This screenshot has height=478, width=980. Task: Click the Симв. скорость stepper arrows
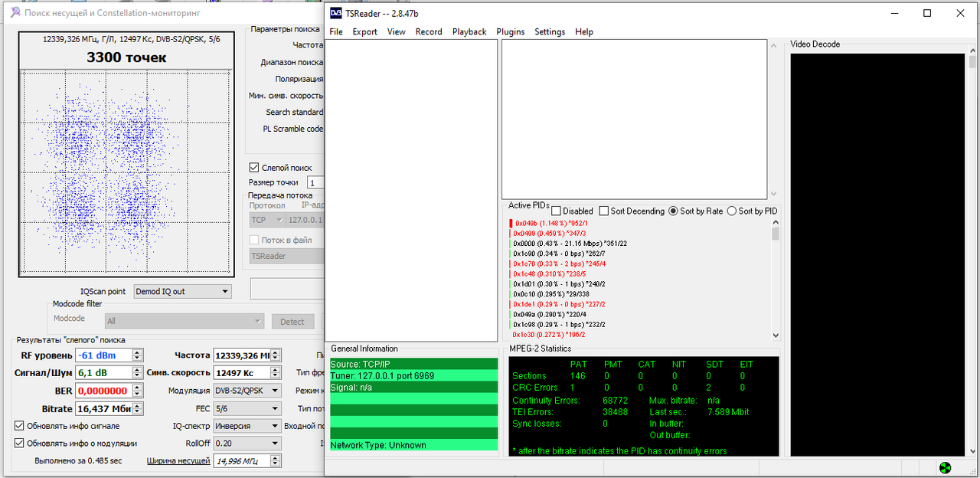pyautogui.click(x=276, y=372)
